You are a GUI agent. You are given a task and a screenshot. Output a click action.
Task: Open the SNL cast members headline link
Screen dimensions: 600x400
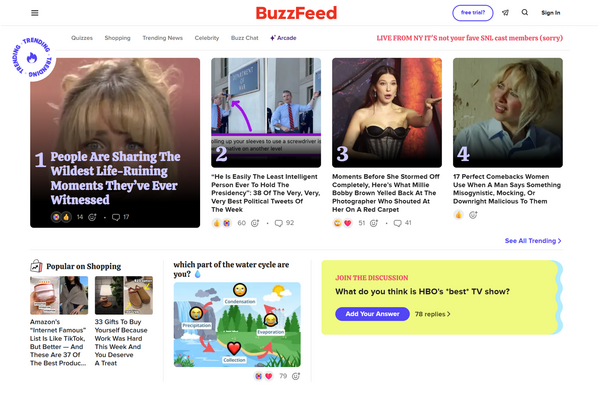click(470, 38)
